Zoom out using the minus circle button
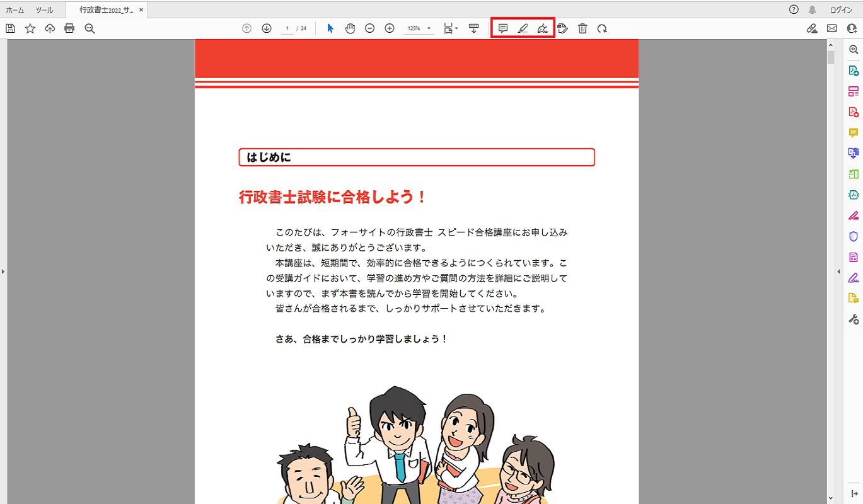This screenshot has height=504, width=863. [x=370, y=28]
